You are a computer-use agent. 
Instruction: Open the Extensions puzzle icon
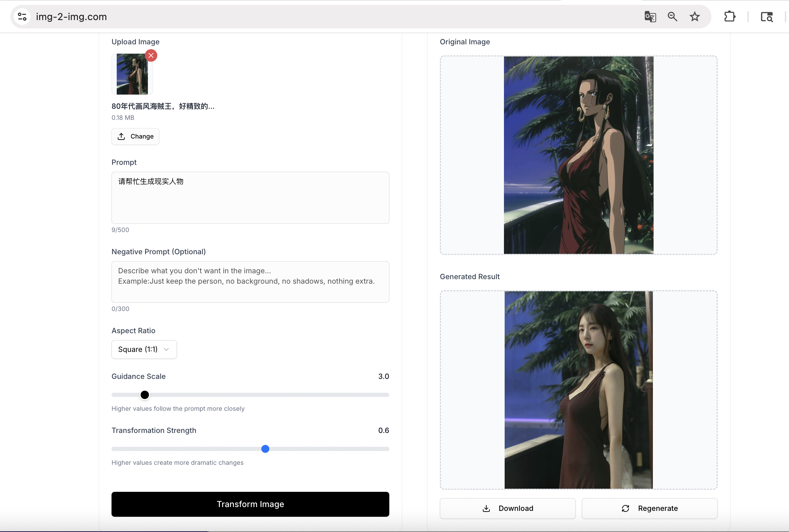730,17
